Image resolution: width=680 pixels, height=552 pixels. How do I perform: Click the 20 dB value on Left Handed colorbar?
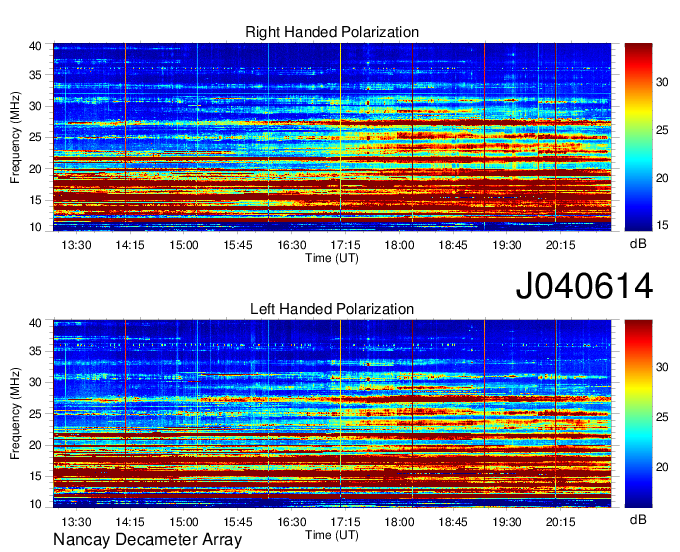(663, 467)
